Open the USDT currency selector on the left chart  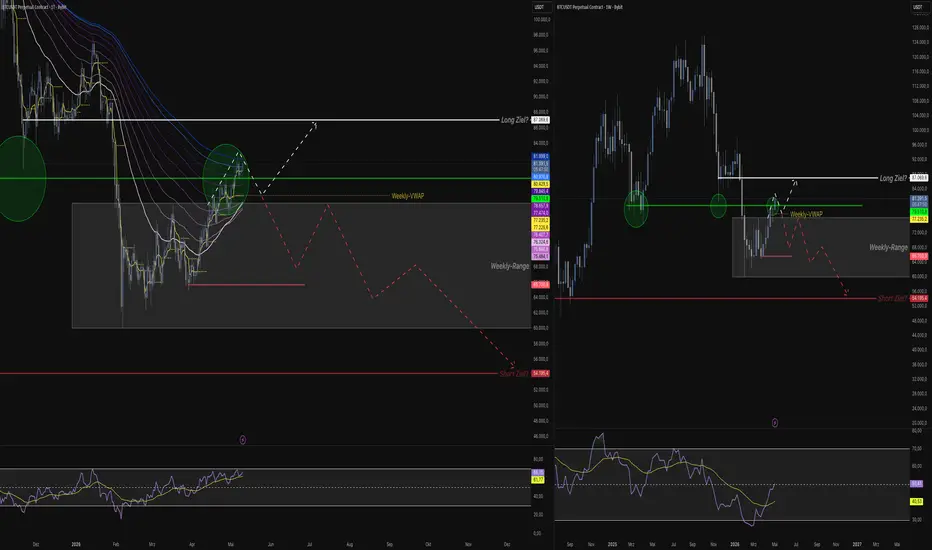pyautogui.click(x=539, y=7)
